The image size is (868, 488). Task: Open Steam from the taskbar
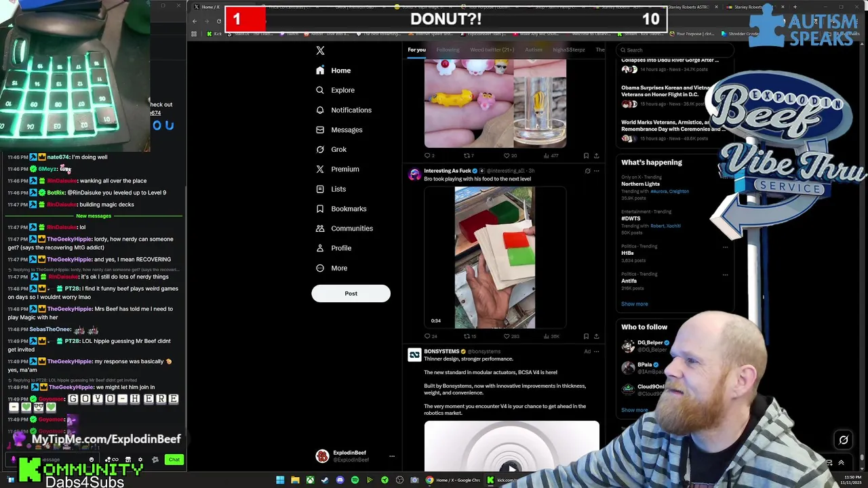point(325,480)
